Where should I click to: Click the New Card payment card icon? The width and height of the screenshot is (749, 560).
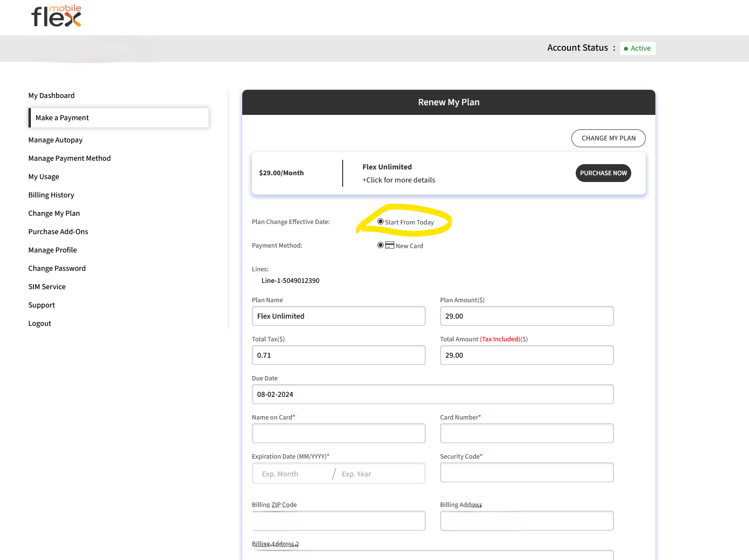pyautogui.click(x=389, y=245)
